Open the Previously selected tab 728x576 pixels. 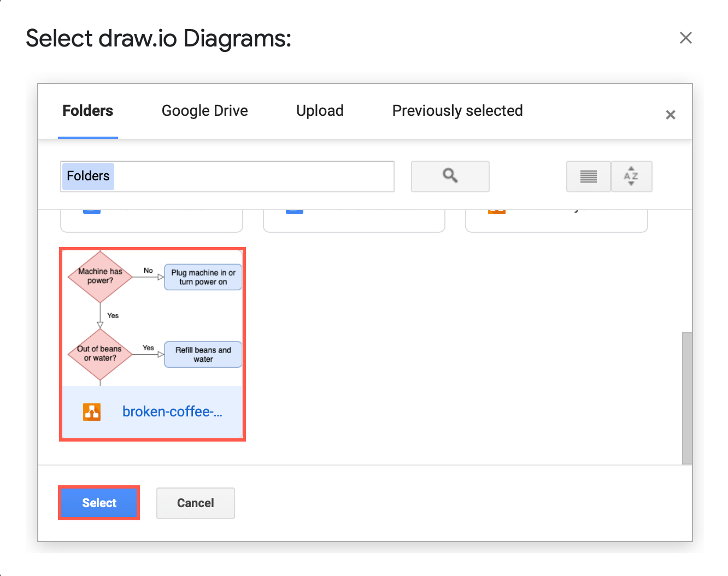457,110
